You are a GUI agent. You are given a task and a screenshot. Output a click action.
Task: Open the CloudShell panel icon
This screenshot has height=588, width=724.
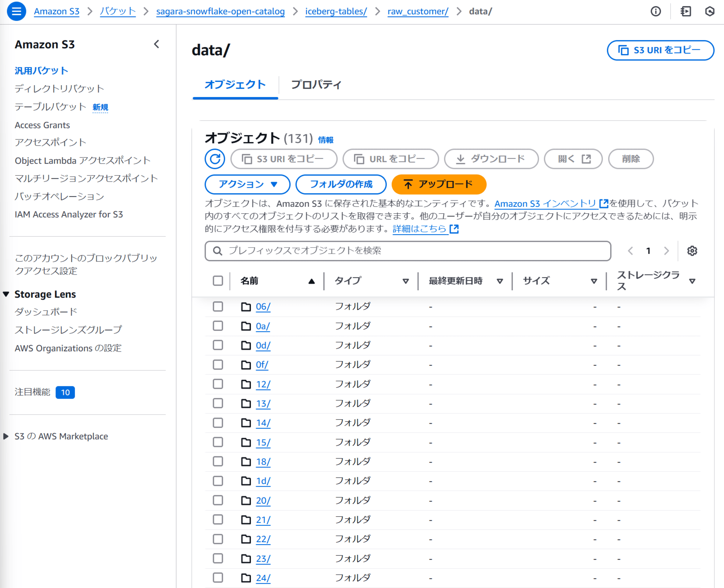tap(686, 12)
